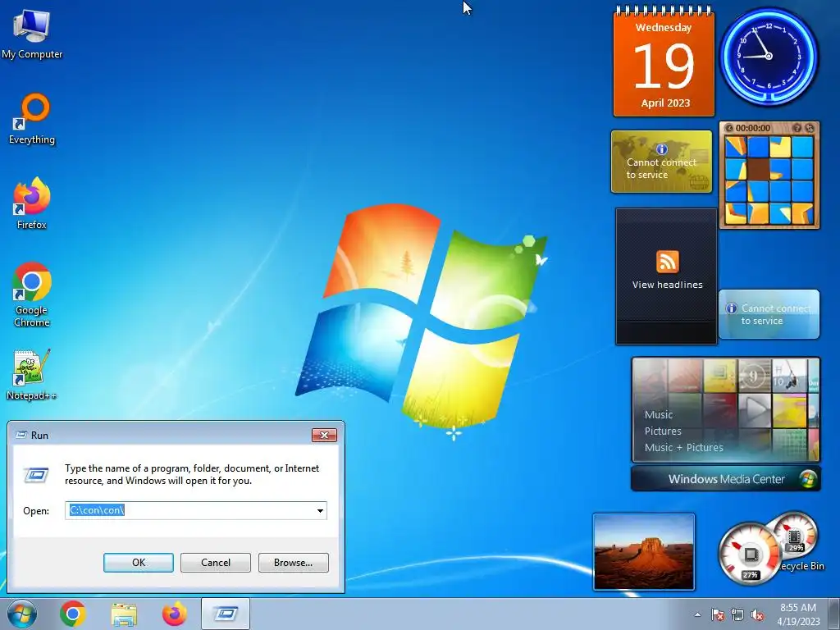The image size is (840, 630).
Task: Click the desert slideshow gadget photo
Action: (x=644, y=552)
